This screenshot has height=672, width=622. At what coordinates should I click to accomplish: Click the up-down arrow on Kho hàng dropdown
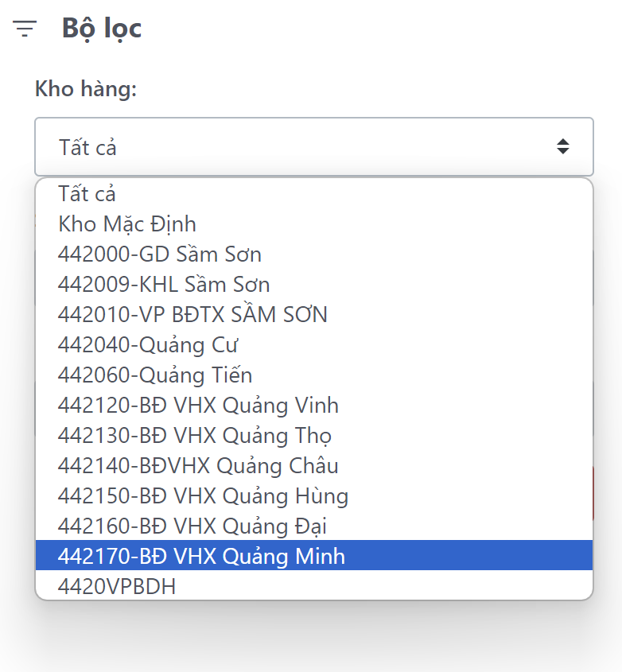[562, 146]
